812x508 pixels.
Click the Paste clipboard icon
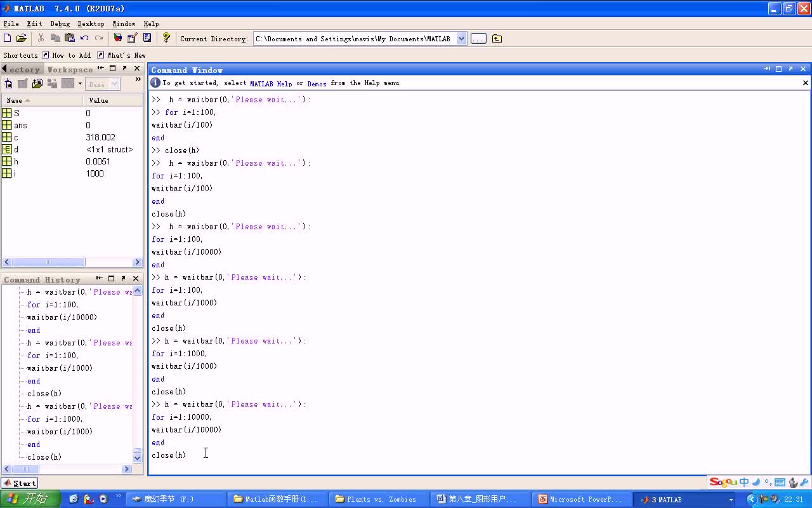[x=70, y=38]
